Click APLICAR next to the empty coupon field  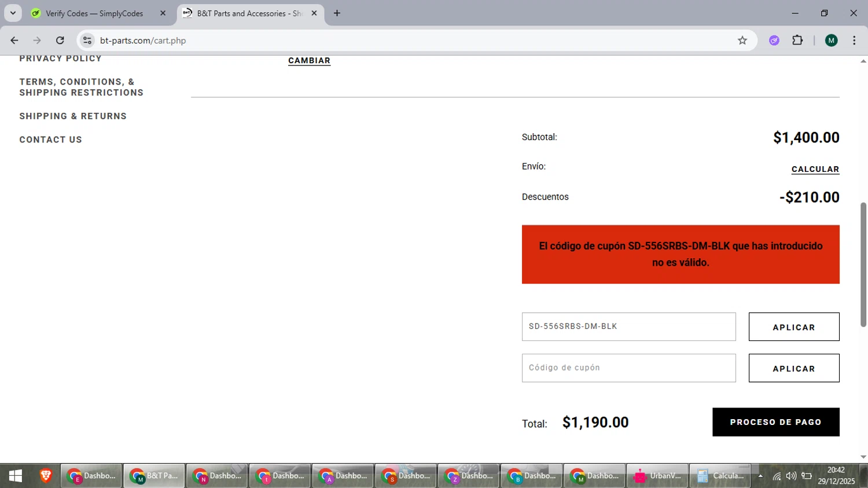click(794, 368)
